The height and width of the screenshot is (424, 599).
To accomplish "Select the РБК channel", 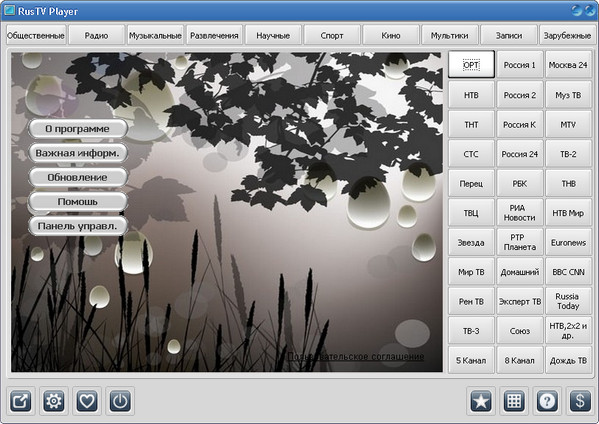I will tap(520, 183).
